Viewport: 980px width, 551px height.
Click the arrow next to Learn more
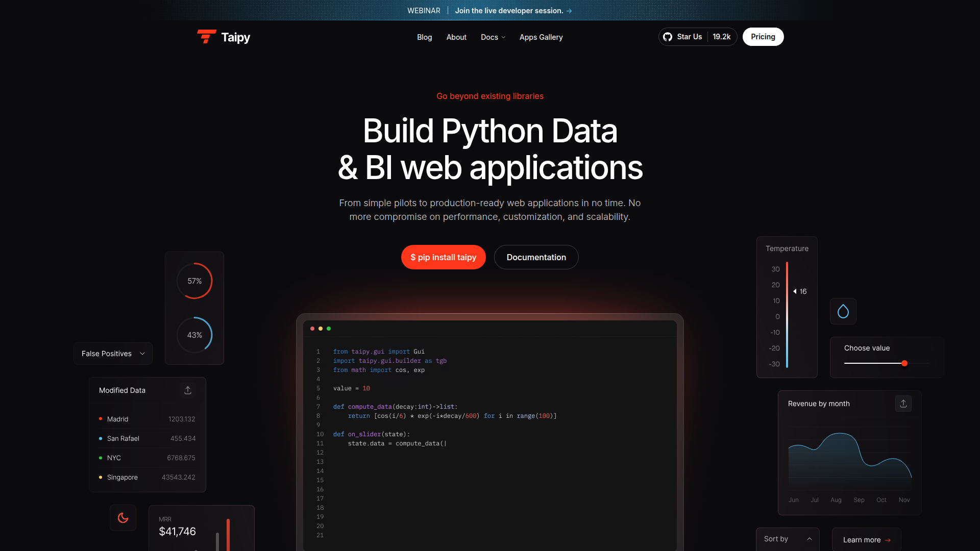pyautogui.click(x=888, y=540)
